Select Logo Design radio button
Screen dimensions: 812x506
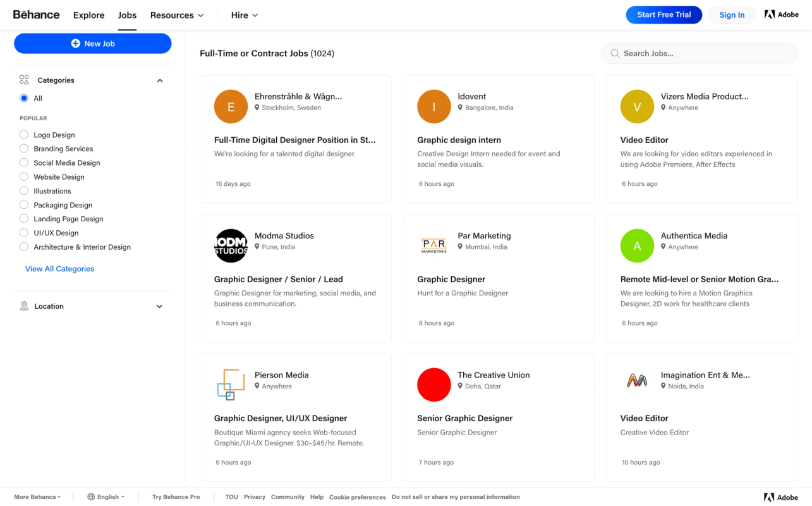24,135
